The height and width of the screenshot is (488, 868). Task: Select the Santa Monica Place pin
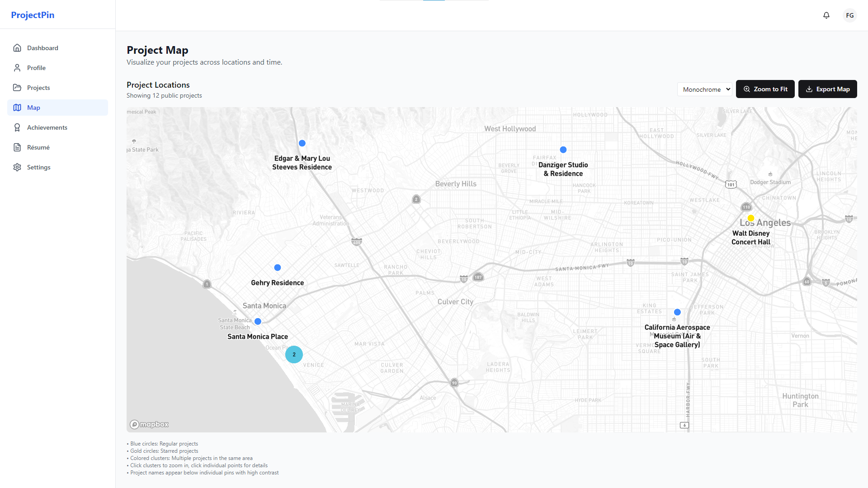point(258,321)
